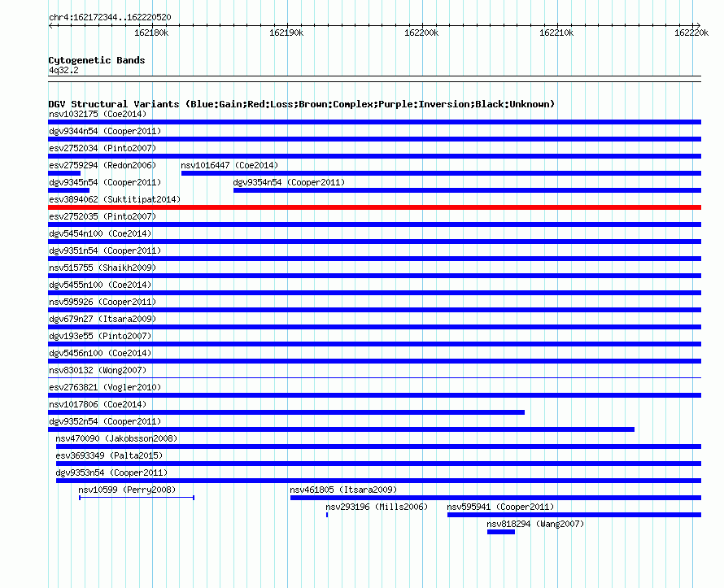
Task: Open the esv2752034 (Pinto2007) variant label
Action: 102,148
